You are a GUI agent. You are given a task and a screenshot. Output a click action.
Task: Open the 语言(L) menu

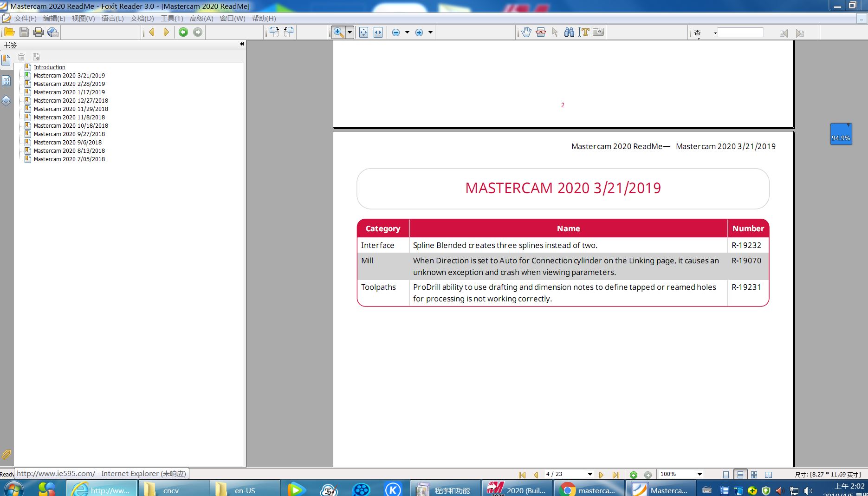pos(113,19)
